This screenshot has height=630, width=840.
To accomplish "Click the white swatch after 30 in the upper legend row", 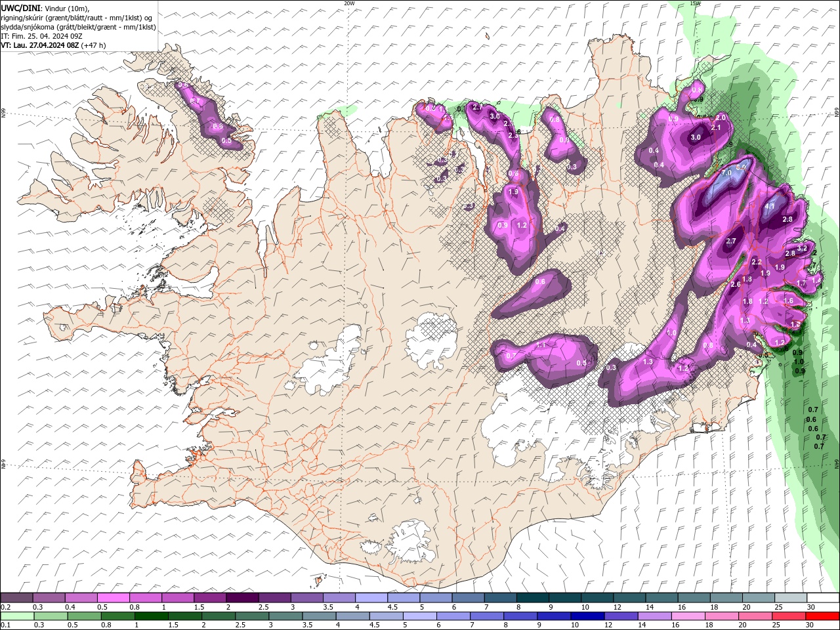I will tap(823, 598).
